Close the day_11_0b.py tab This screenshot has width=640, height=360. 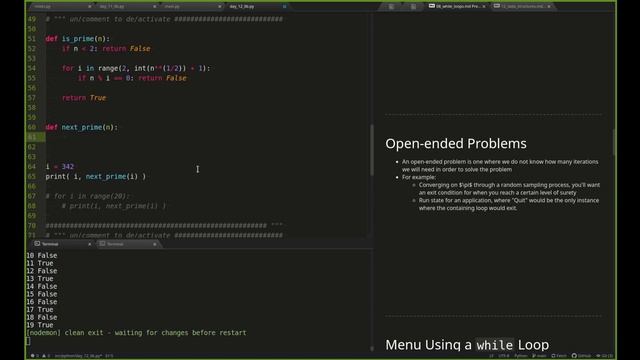(155, 7)
